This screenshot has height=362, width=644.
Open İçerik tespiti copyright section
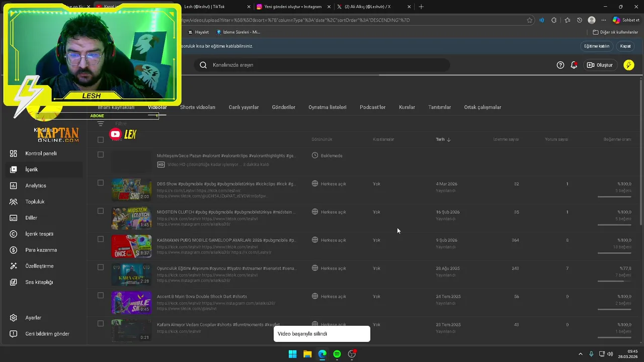point(39,234)
